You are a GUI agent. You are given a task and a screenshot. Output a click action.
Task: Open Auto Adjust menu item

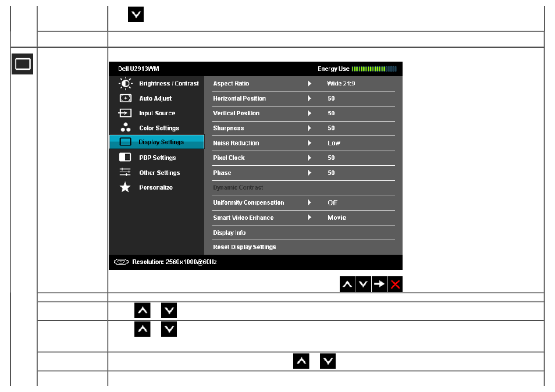tap(155, 98)
